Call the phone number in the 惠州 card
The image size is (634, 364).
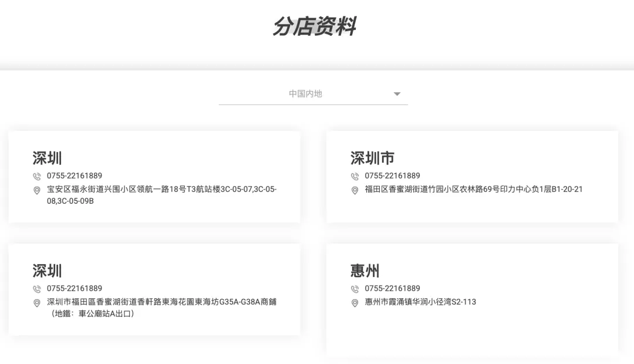[x=392, y=288]
